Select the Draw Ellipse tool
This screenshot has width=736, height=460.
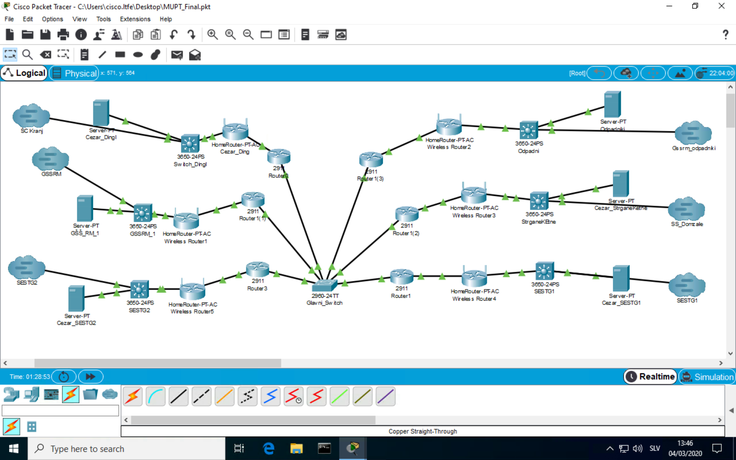pos(138,55)
